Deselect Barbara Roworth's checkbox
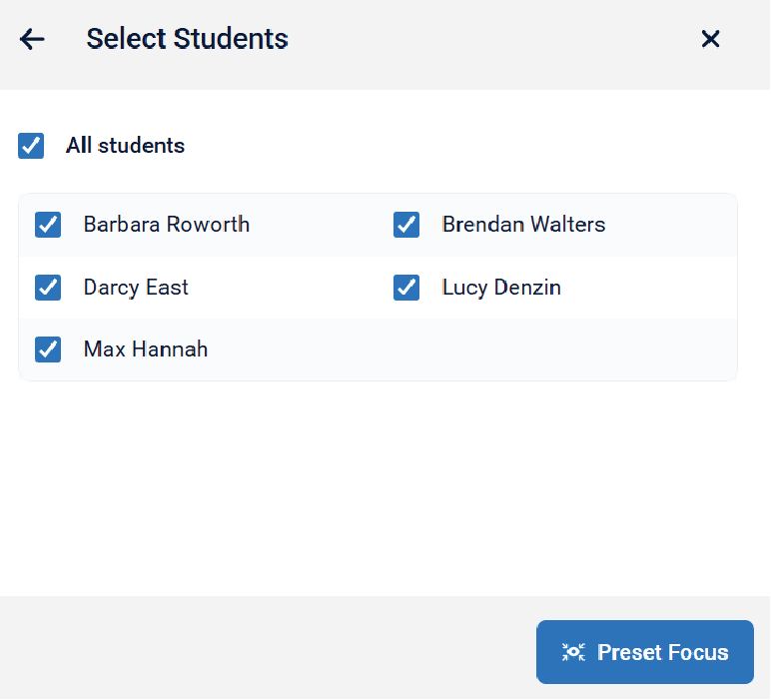This screenshot has width=771, height=700. (x=48, y=225)
